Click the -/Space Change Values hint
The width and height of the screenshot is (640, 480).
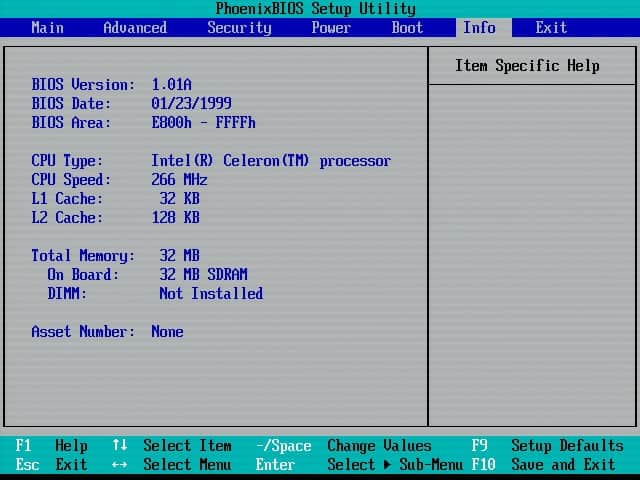[344, 446]
